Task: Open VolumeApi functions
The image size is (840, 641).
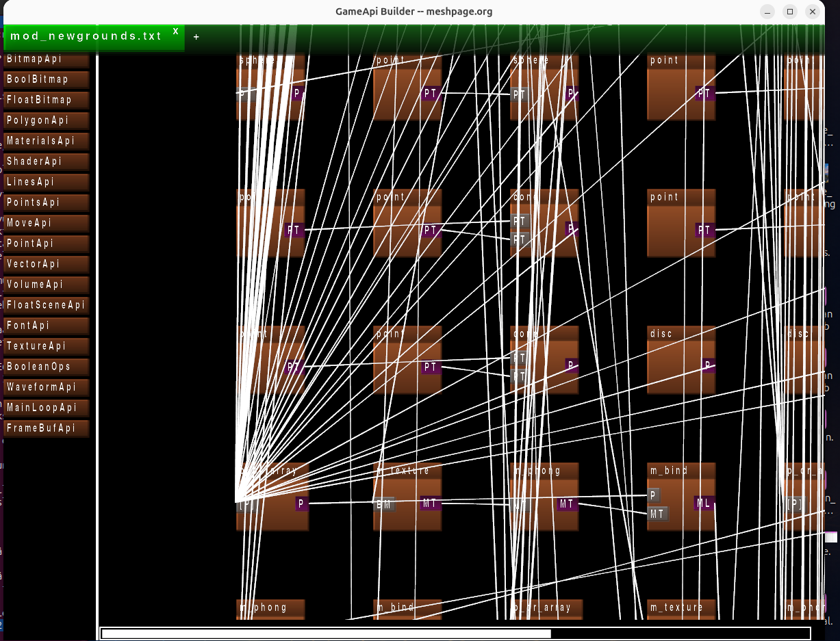Action: pyautogui.click(x=46, y=285)
